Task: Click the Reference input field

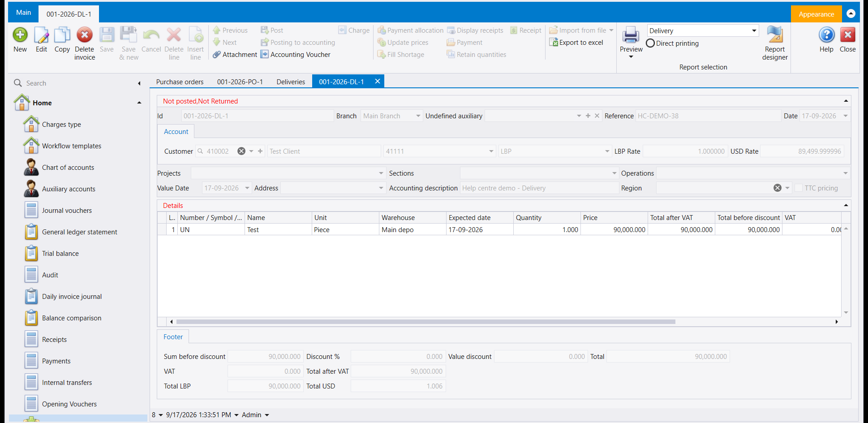Action: click(708, 116)
